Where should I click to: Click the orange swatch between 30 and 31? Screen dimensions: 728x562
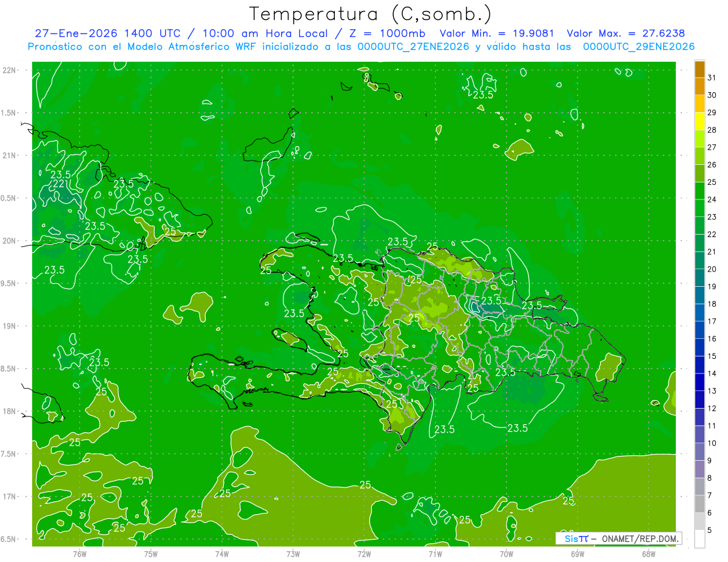pos(699,87)
